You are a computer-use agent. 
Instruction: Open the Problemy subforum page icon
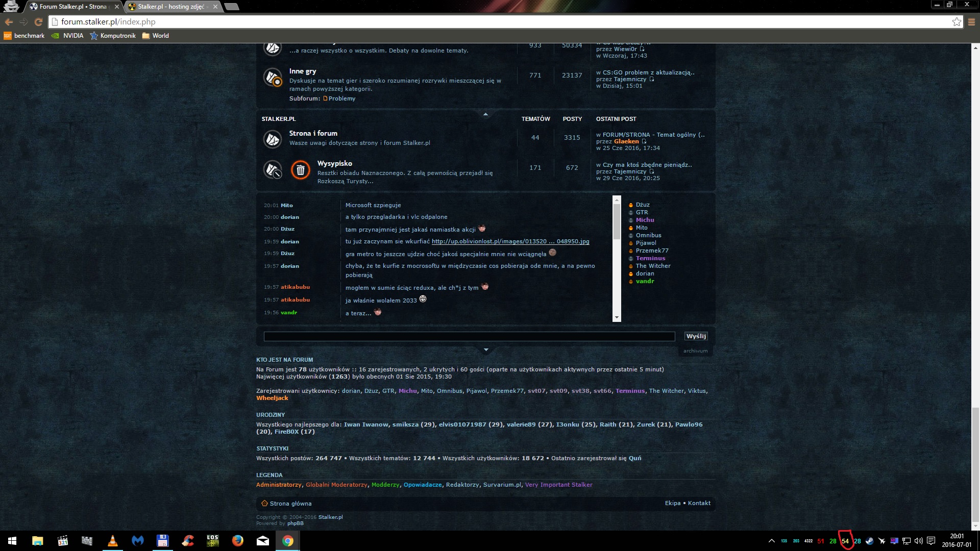[325, 98]
